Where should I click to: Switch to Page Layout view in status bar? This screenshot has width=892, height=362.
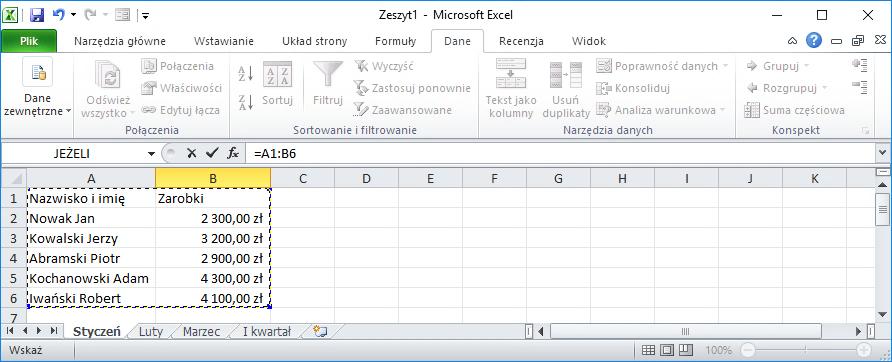click(x=667, y=349)
